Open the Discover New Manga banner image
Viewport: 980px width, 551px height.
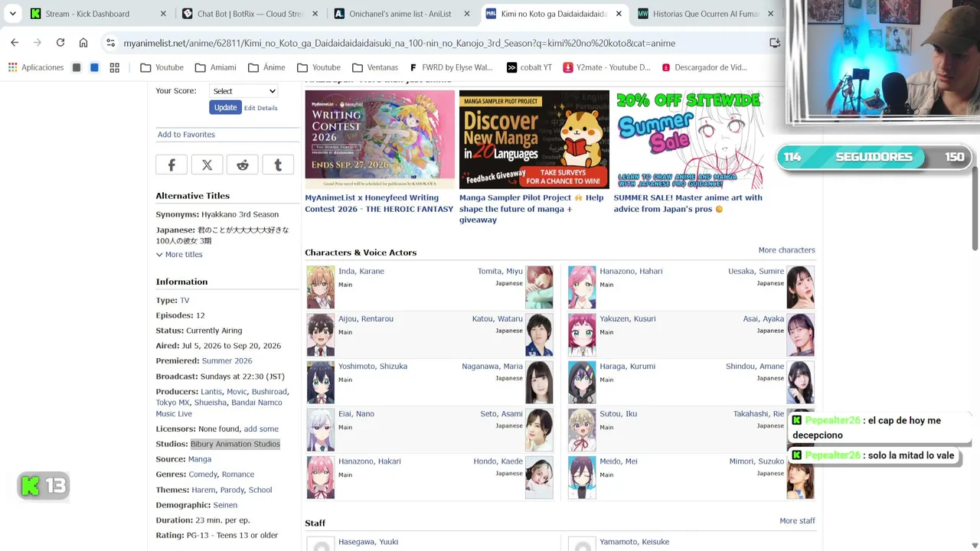click(x=534, y=139)
